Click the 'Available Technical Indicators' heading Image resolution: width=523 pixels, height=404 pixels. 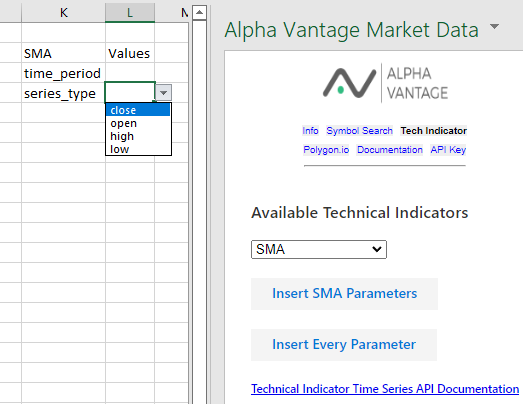point(360,213)
